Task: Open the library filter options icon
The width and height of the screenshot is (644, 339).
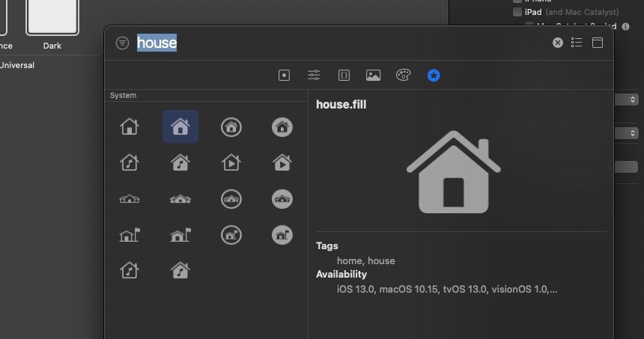Action: coord(122,43)
